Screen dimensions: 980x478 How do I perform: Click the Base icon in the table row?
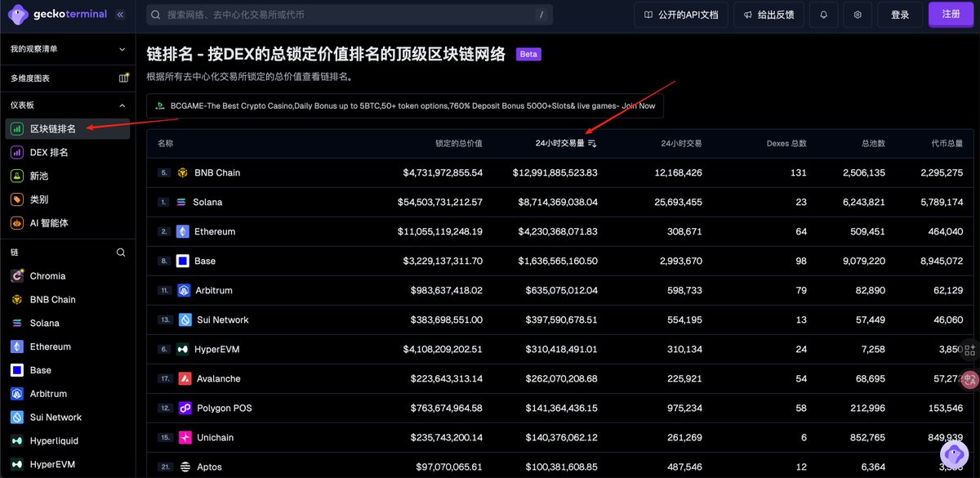coord(183,261)
